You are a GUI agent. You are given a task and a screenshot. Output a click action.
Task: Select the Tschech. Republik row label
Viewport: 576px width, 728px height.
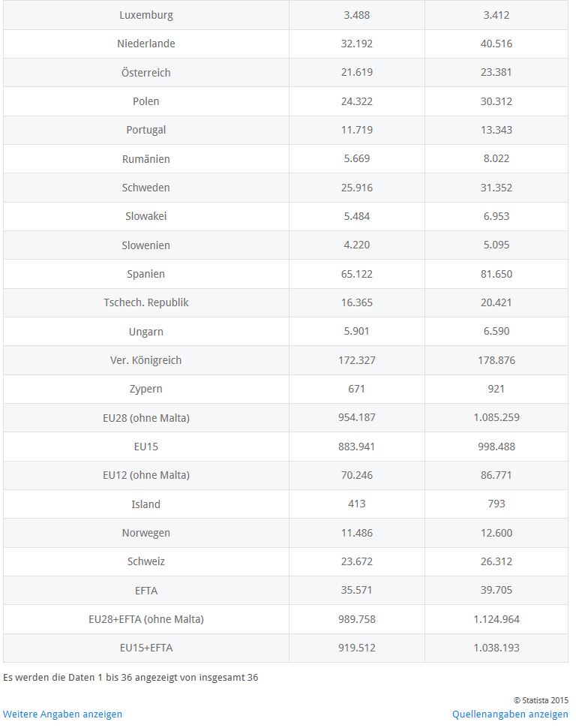pos(146,302)
